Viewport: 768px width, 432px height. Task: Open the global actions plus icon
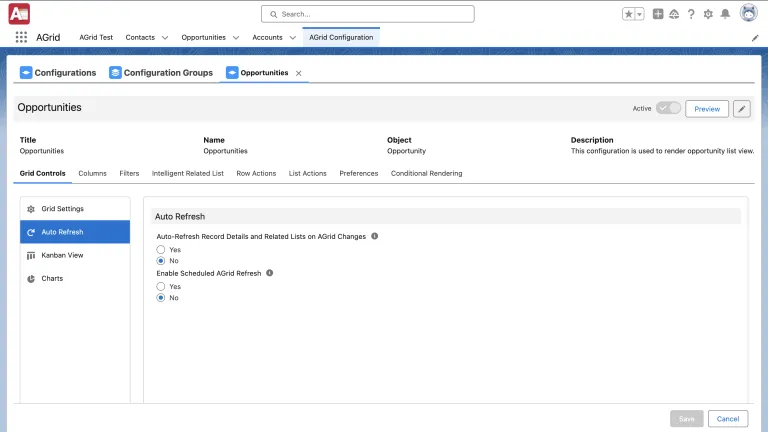pos(658,14)
